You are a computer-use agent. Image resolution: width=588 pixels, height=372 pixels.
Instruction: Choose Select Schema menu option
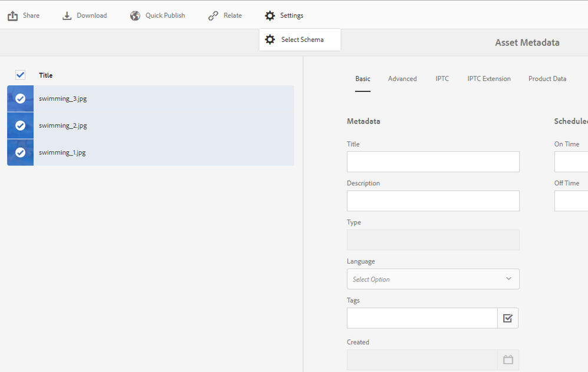click(302, 39)
